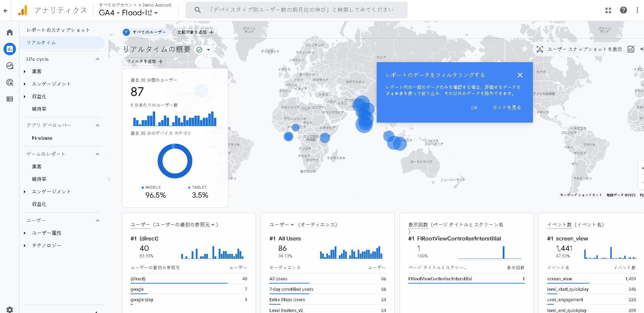Click FIRootViewController/Interstitial table row
Screen dimensions: 644x313
click(x=467, y=279)
